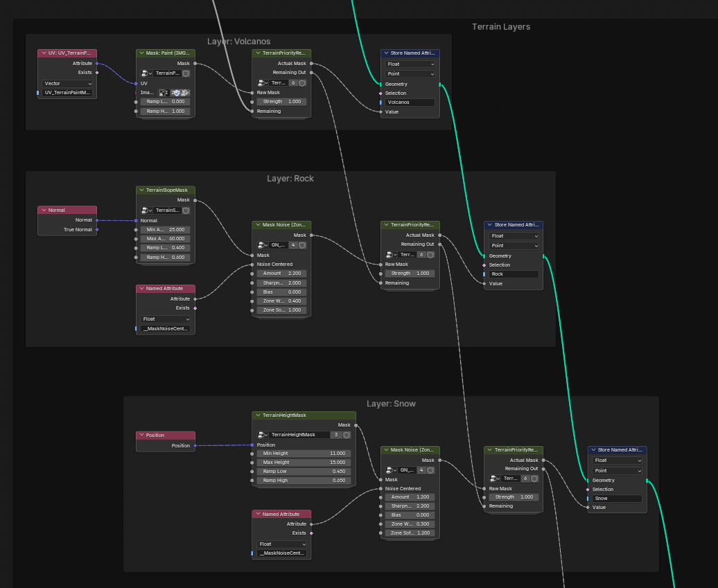Click browse icon in Rock layer TerrainPriority node
The image size is (718, 588).
pyautogui.click(x=392, y=254)
